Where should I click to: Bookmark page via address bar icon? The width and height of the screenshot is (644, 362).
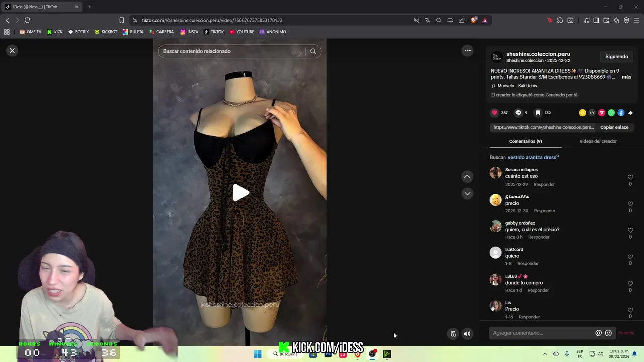coord(121,20)
